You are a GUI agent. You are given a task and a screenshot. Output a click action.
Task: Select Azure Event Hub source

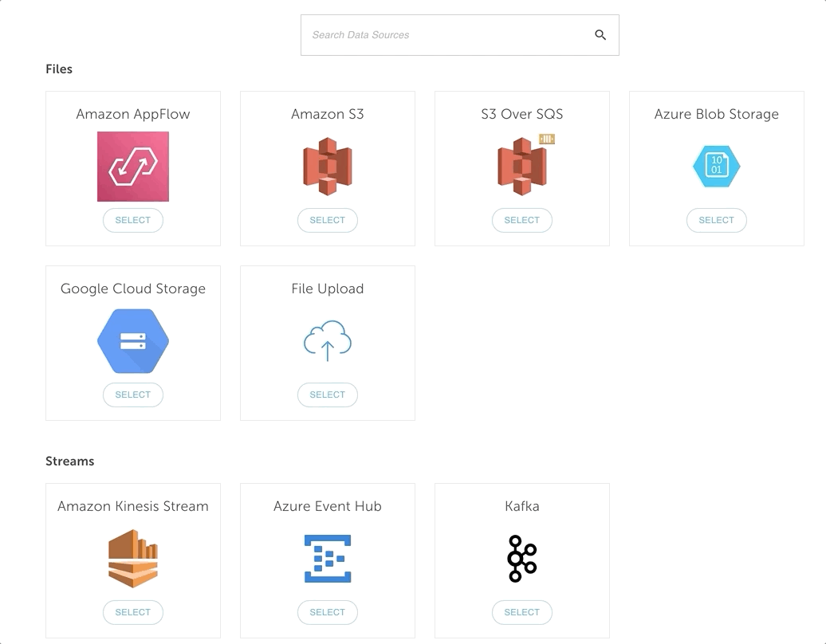click(327, 612)
